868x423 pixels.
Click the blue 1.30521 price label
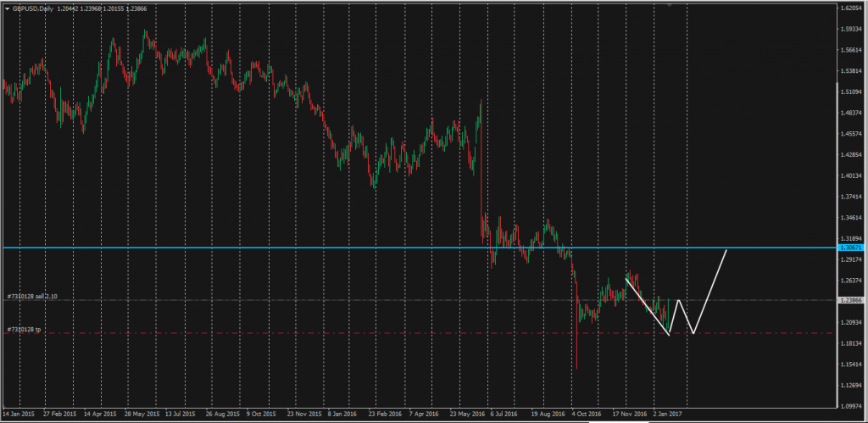pyautogui.click(x=850, y=248)
